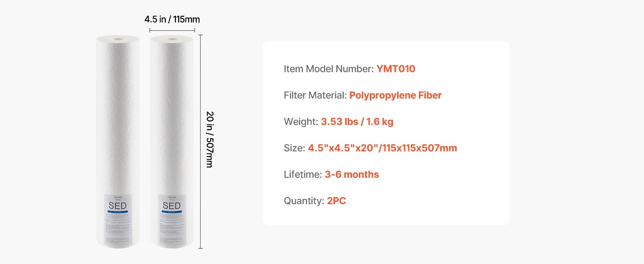Click the "Item Model Number:" label text

pos(329,69)
